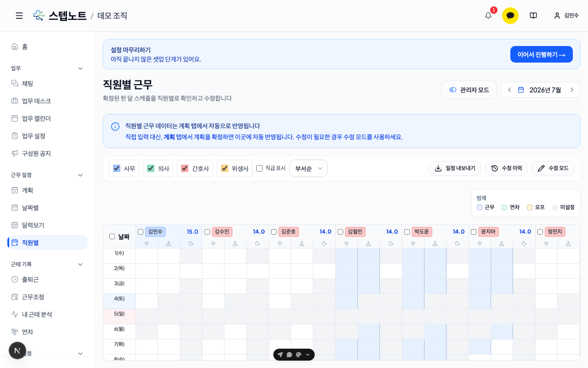
Task: Toggle 관리자 모드 switch
Action: [469, 90]
